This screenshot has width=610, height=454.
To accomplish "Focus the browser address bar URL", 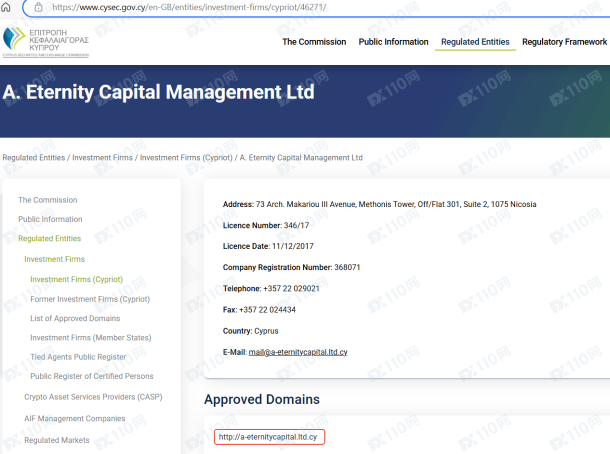I will 189,7.
